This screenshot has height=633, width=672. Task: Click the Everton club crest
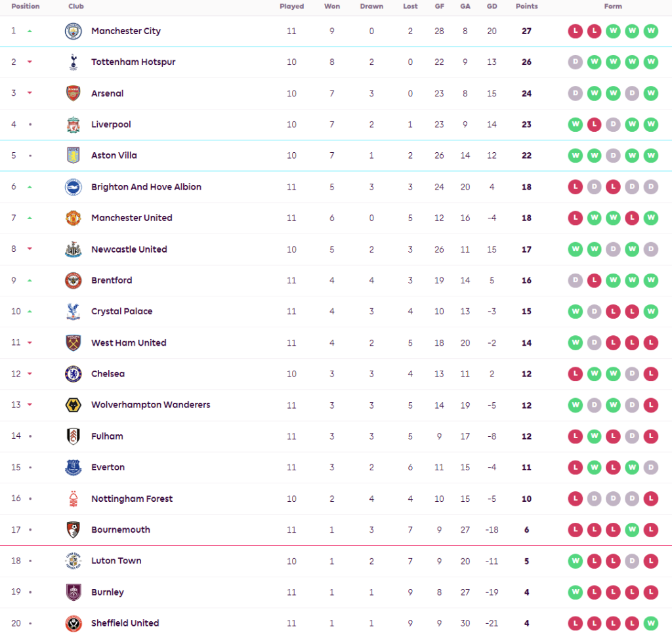[73, 467]
